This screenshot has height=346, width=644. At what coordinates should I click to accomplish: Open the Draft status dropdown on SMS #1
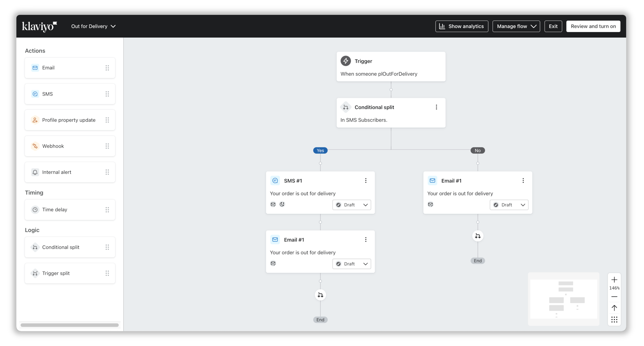tap(351, 205)
